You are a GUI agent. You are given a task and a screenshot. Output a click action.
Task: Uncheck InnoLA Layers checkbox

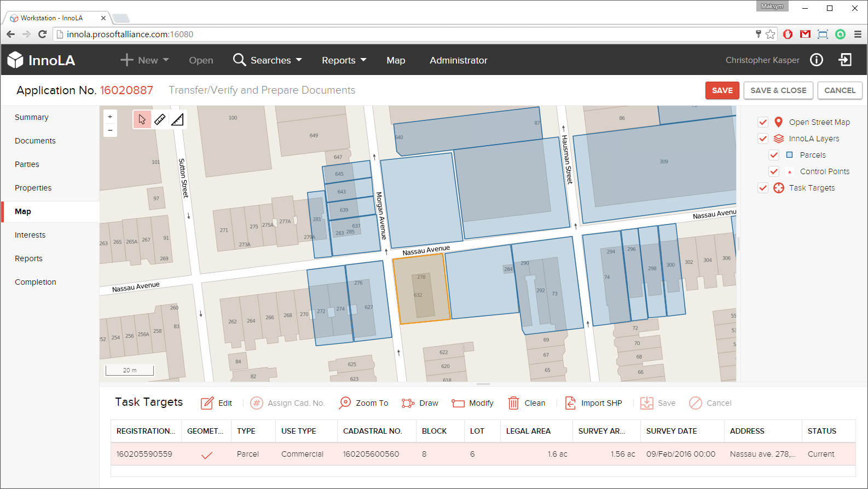point(763,139)
